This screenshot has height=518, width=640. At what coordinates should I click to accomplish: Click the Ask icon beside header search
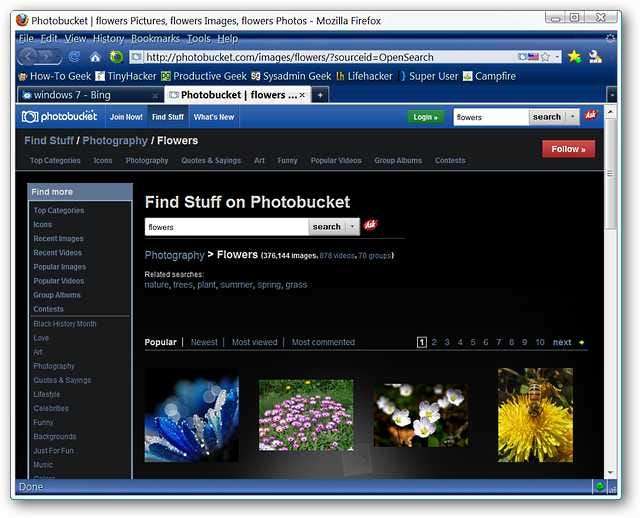[590, 116]
